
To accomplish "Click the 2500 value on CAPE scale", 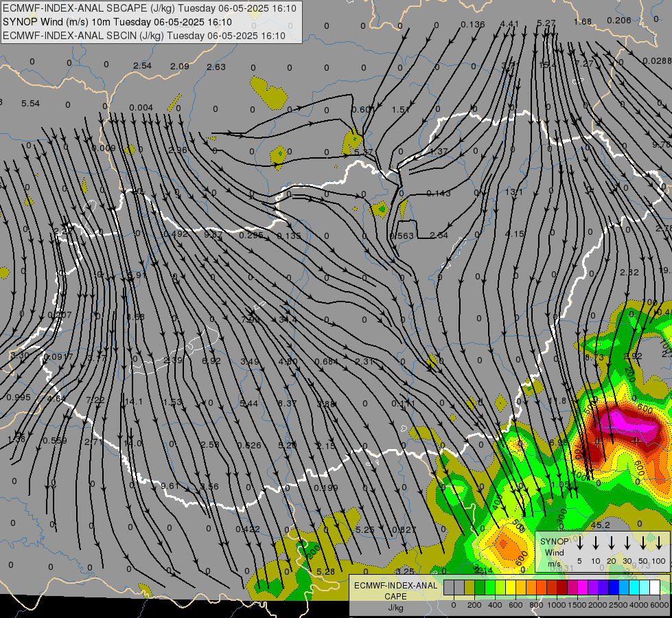I will 618,605.
